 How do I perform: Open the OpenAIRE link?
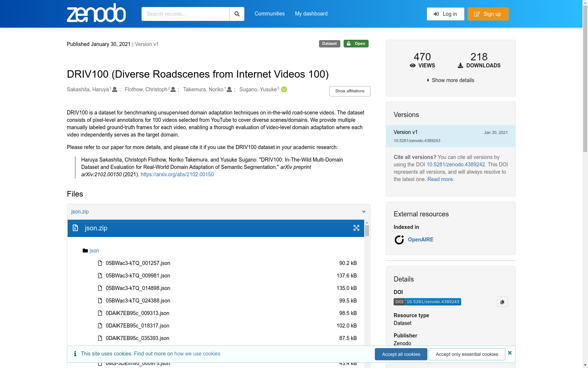(420, 240)
